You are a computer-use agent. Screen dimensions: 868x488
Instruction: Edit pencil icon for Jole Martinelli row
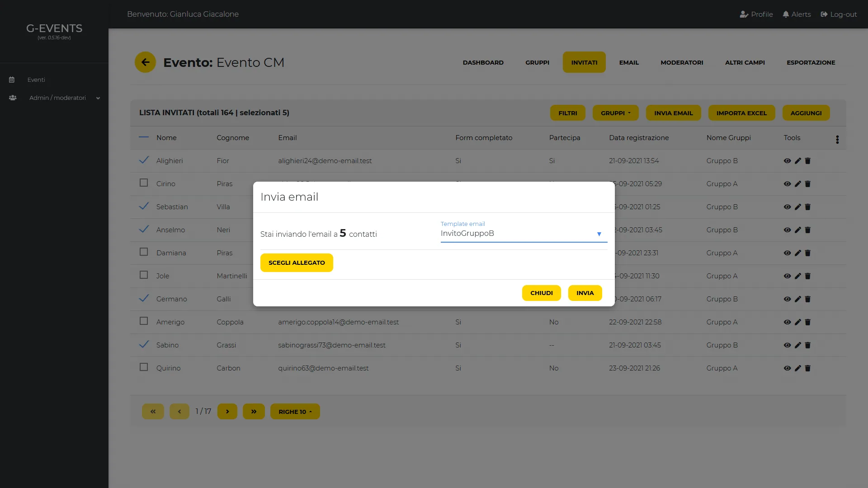point(798,276)
